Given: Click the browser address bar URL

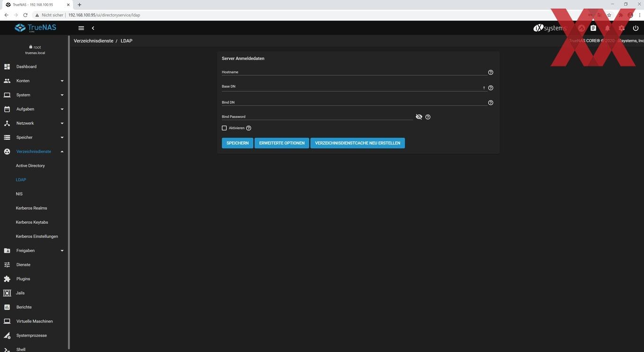Looking at the screenshot, I should pos(104,15).
